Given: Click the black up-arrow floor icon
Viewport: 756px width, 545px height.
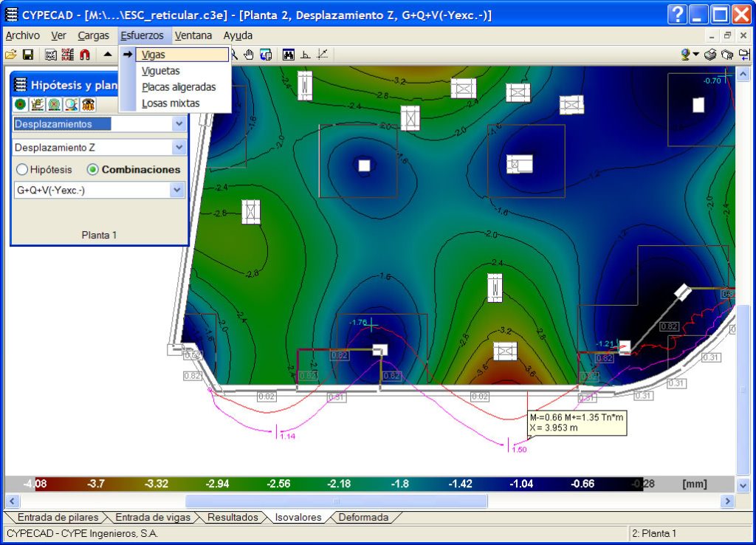Looking at the screenshot, I should pos(108,54).
